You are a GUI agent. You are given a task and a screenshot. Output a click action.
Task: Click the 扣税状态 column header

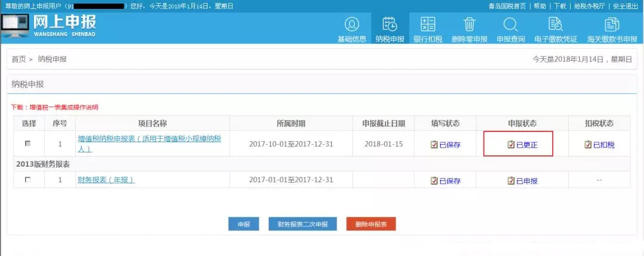(x=599, y=123)
